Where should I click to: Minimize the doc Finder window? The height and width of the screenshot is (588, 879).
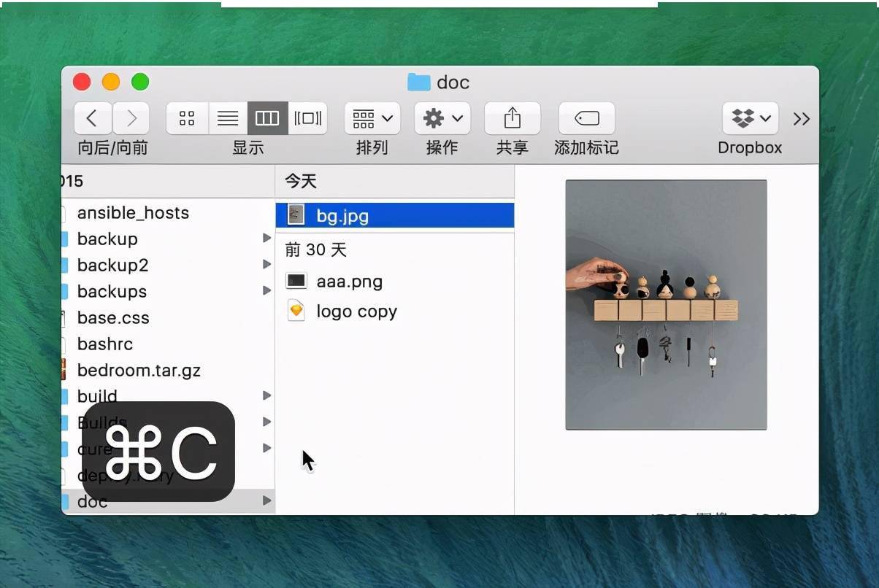click(111, 82)
